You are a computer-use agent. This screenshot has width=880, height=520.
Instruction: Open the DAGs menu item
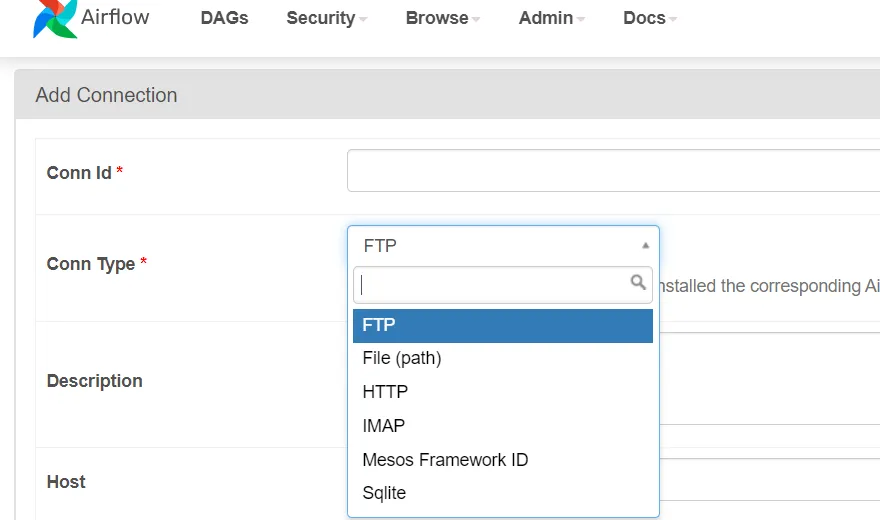(224, 18)
